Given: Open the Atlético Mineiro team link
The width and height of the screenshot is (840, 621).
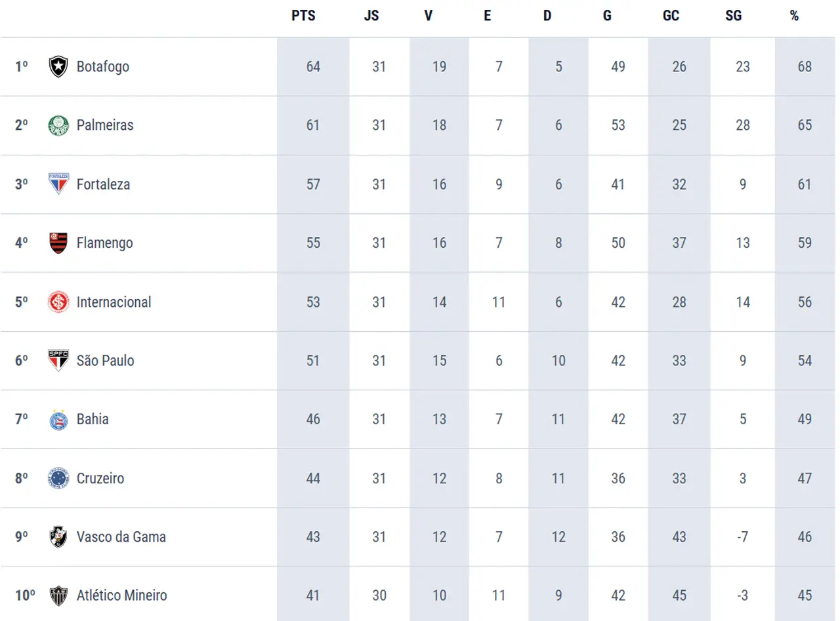Looking at the screenshot, I should 122,595.
